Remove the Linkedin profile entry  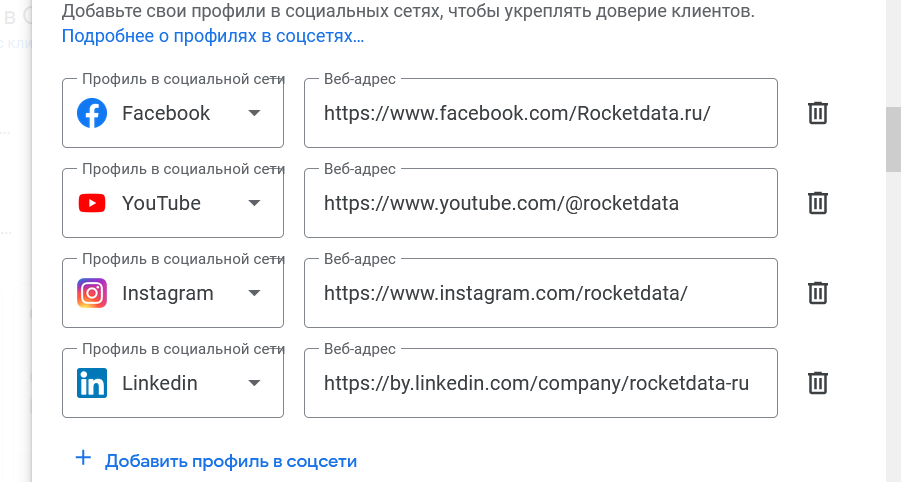pos(817,383)
